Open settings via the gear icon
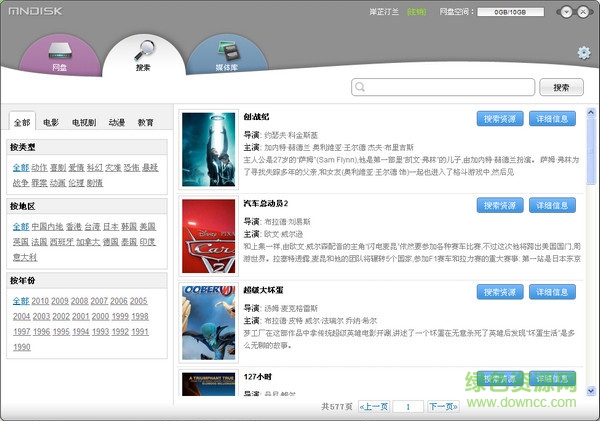The image size is (600, 421). (x=584, y=53)
